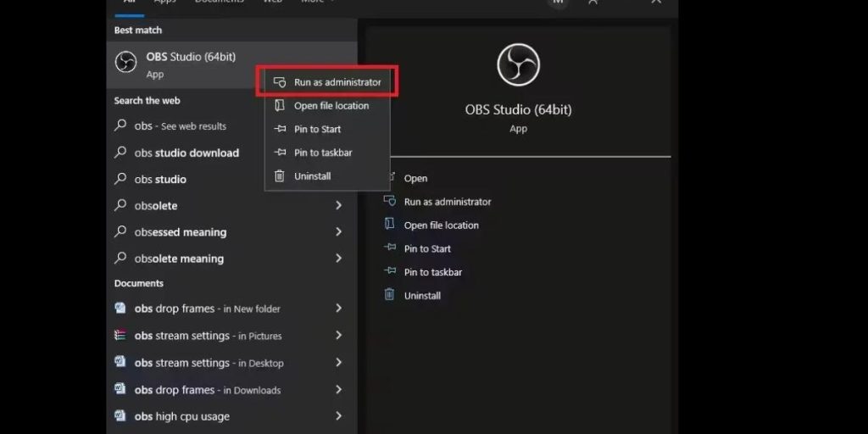
Task: Click the search icon beside 'obs studio download'
Action: (121, 153)
